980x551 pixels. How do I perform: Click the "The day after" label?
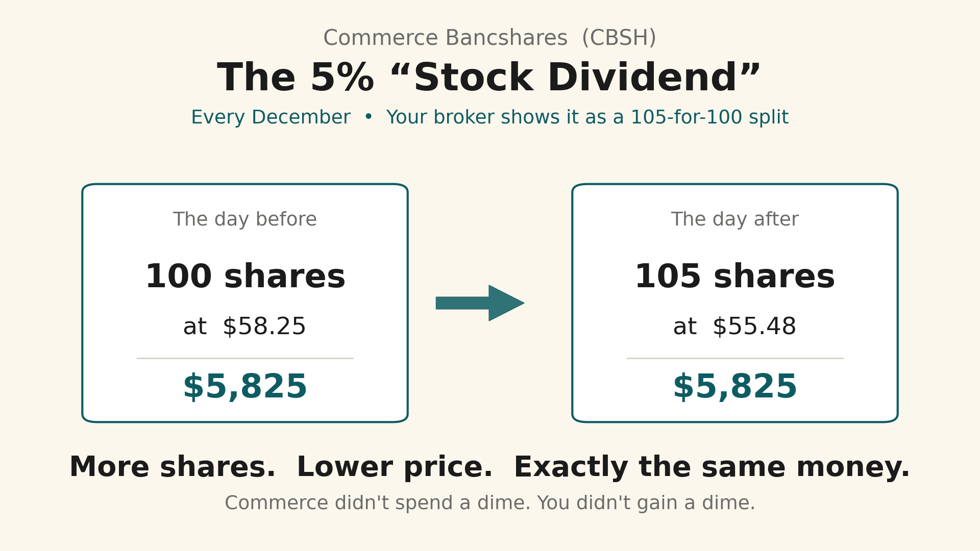735,219
